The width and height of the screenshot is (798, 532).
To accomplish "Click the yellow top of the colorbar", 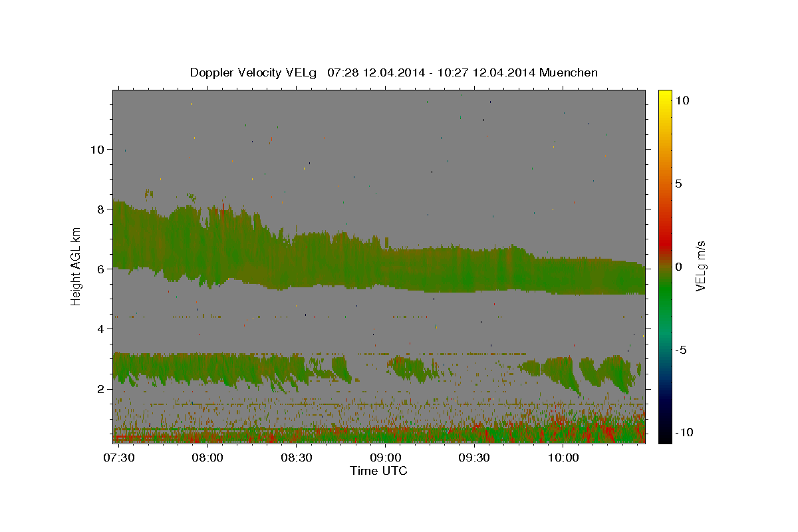I will 665,96.
